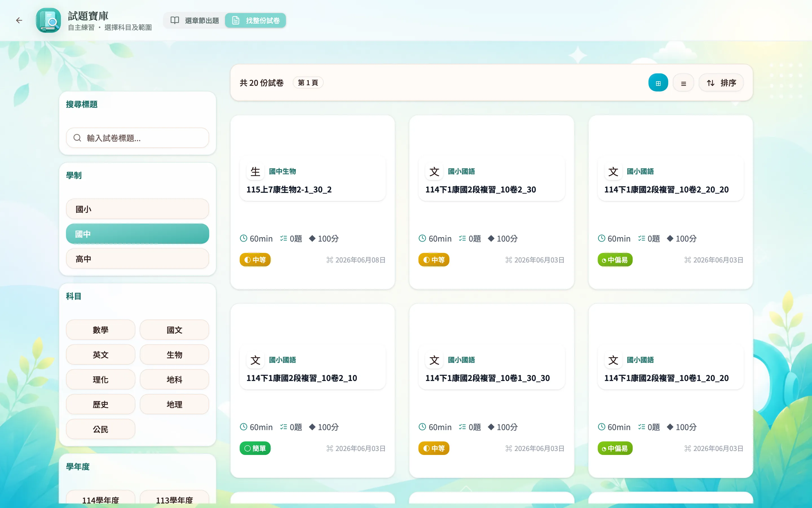The height and width of the screenshot is (508, 812).
Task: Click 文 icon on 10卷2_20_20 card
Action: pos(613,172)
